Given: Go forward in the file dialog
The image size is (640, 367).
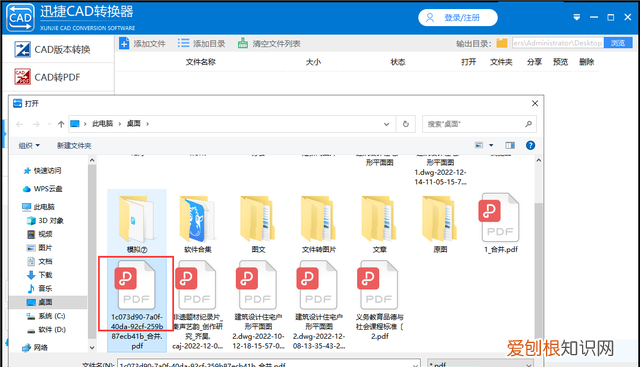Looking at the screenshot, I should pyautogui.click(x=36, y=124).
